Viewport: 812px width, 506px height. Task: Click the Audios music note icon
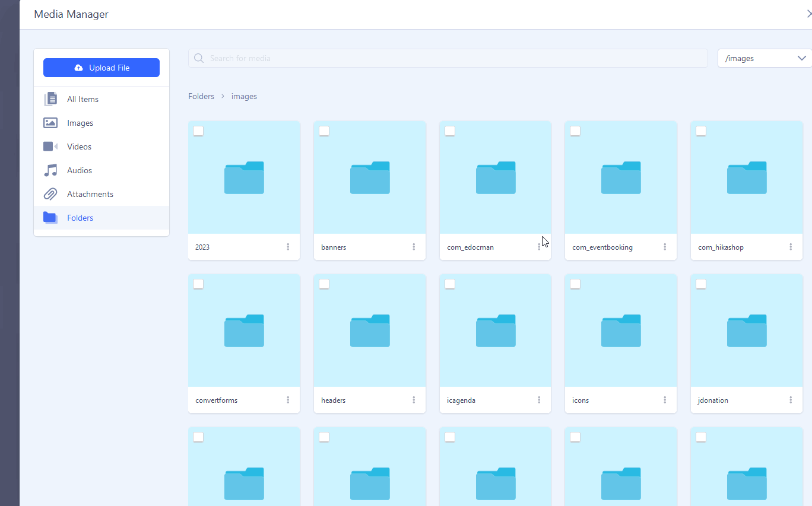[50, 170]
